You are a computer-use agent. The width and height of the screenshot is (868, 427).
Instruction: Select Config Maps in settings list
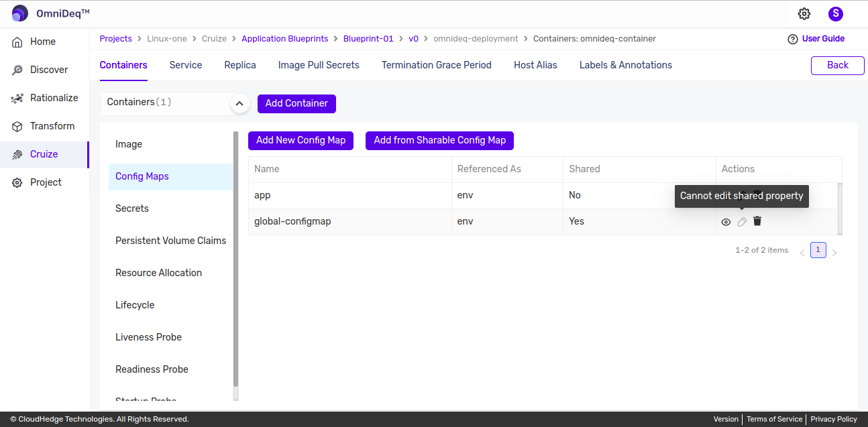[170, 176]
